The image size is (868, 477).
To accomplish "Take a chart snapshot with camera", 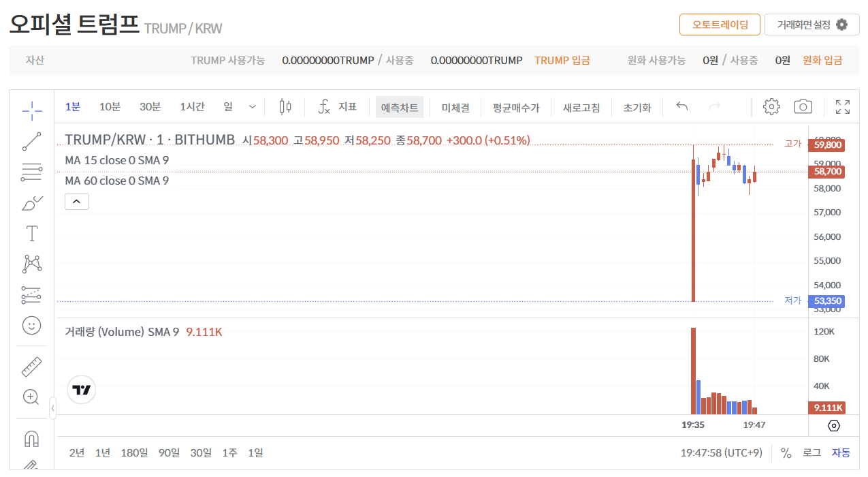I will [x=803, y=107].
